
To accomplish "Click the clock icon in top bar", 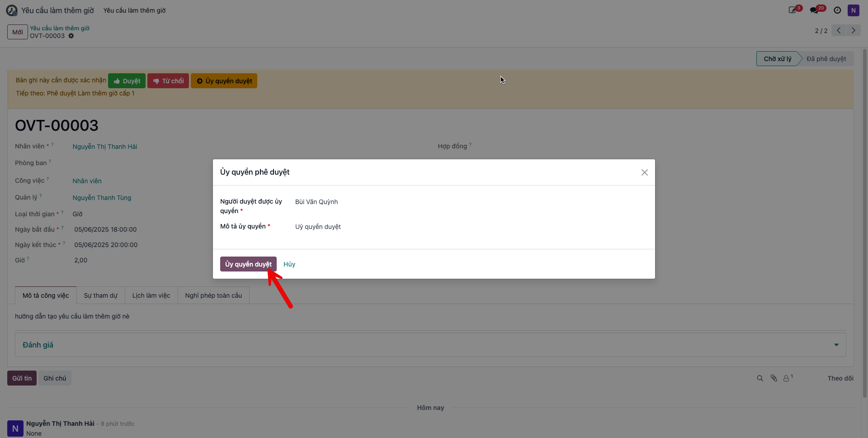I will click(837, 10).
